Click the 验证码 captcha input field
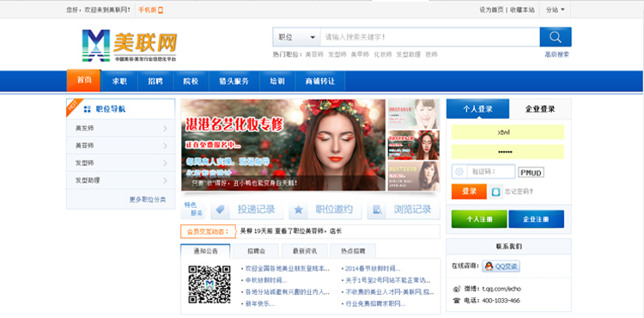Viewport: 644px width, 318px height. 491,171
